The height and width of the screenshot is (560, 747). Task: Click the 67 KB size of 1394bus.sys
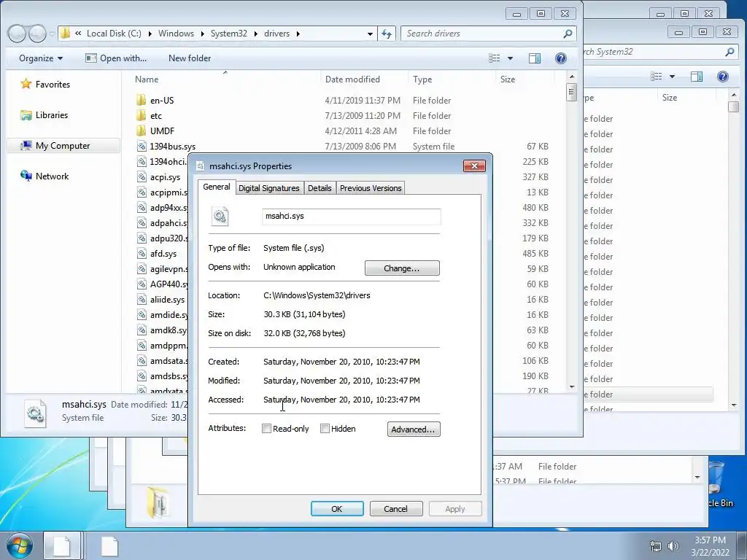(x=538, y=146)
